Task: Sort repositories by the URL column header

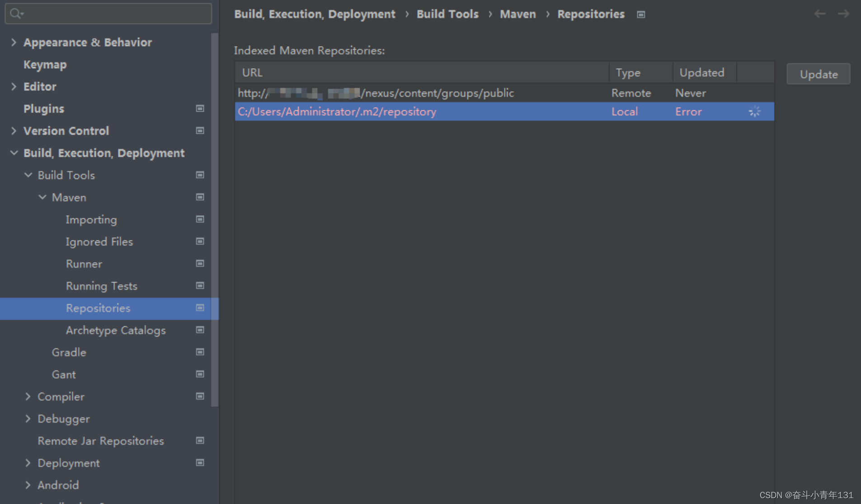Action: (x=252, y=72)
